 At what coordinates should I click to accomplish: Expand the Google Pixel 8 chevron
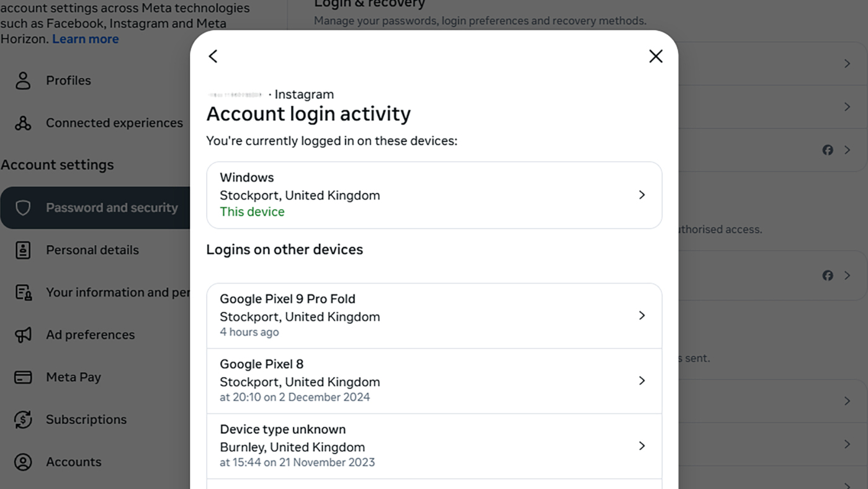pos(642,380)
